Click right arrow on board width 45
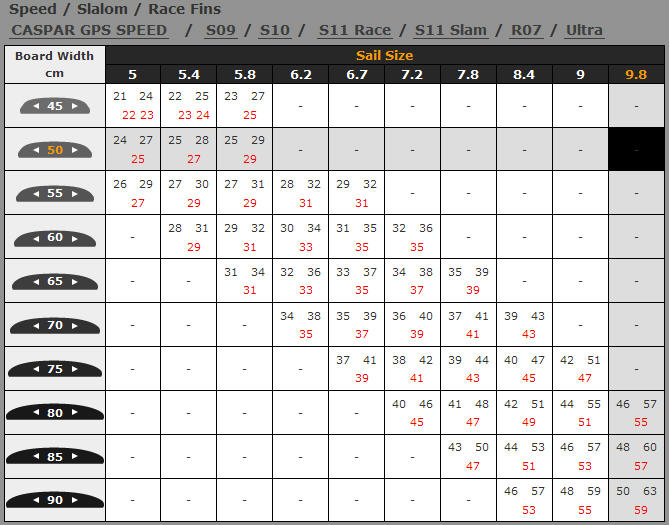Screen dimensions: 669x525 click(x=75, y=106)
